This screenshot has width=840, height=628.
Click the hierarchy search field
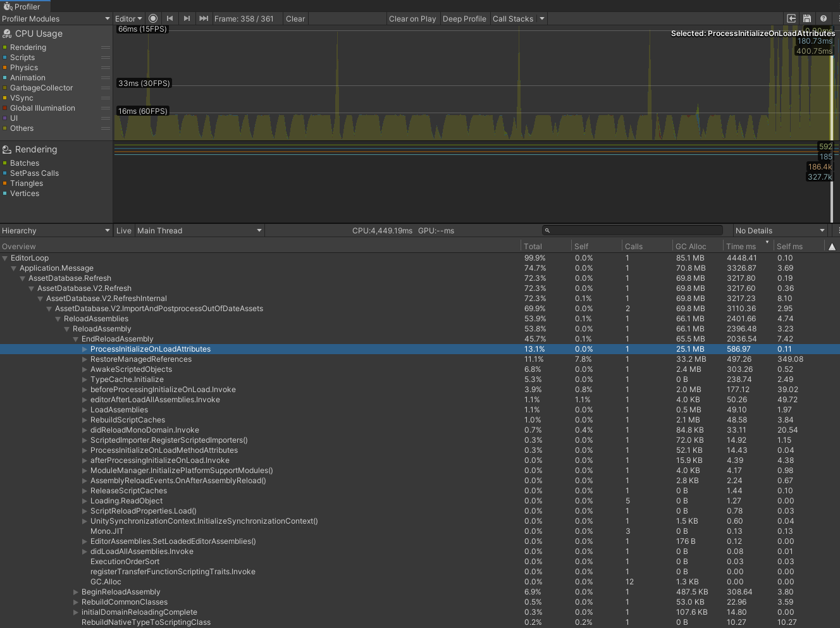[633, 231]
